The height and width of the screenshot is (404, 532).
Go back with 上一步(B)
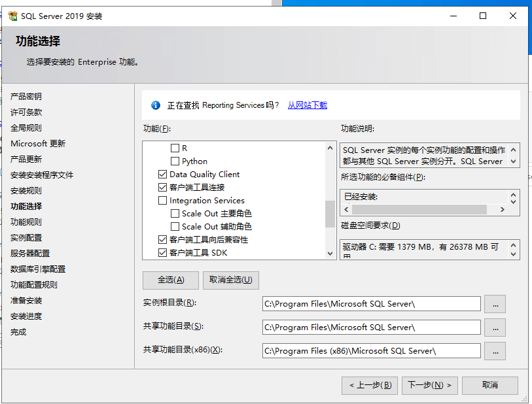[370, 385]
